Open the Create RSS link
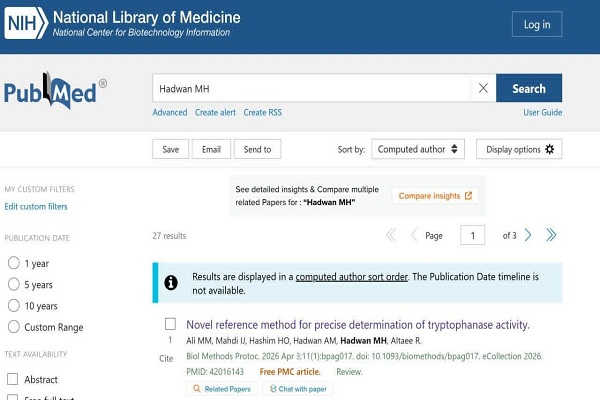Screen dimensions: 600x400 click(262, 113)
